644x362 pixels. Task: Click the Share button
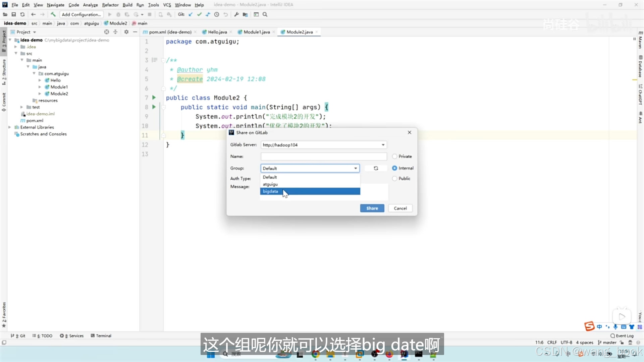tap(372, 208)
